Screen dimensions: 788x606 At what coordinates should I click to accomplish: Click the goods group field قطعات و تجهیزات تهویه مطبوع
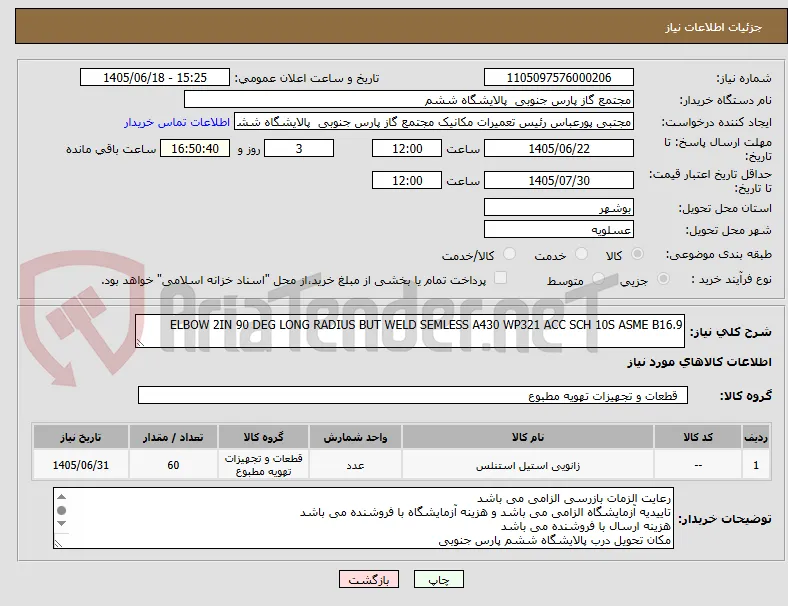pyautogui.click(x=413, y=395)
